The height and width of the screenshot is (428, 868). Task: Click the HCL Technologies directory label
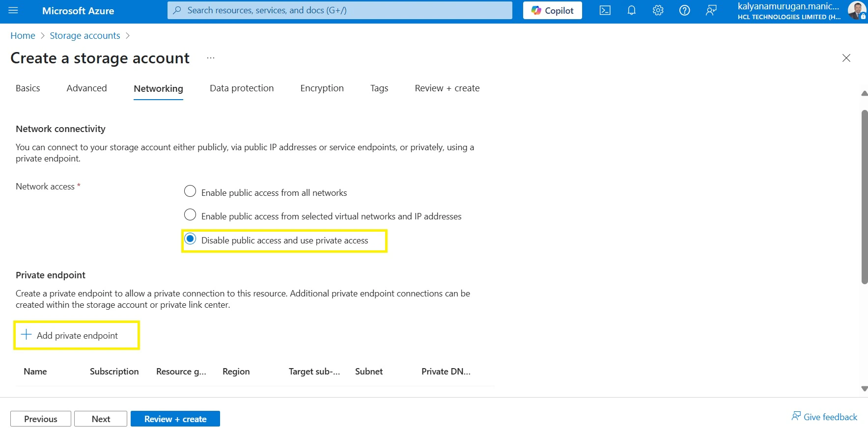tap(789, 17)
